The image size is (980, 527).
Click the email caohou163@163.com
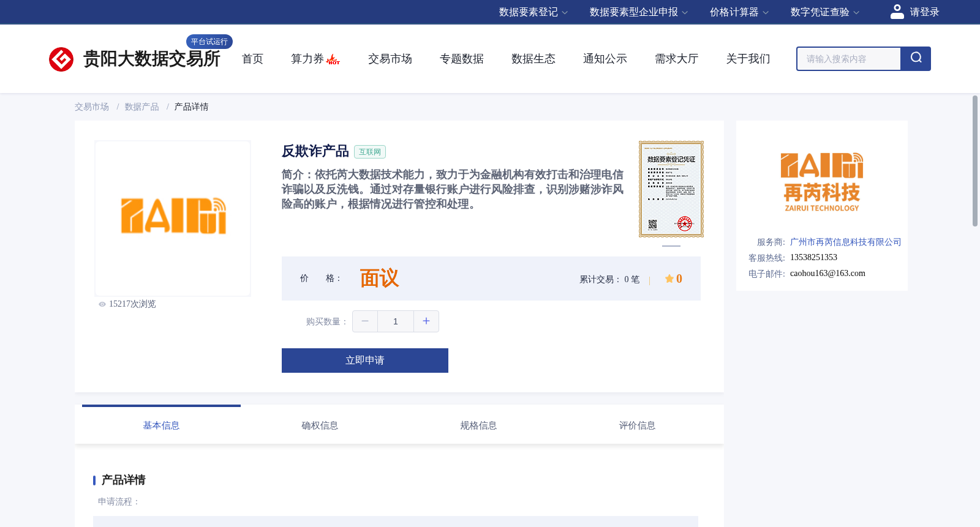[x=827, y=274]
